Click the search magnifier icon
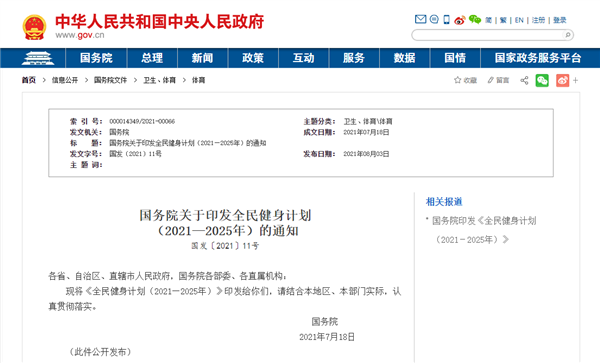This screenshot has height=363, width=600. tap(567, 35)
